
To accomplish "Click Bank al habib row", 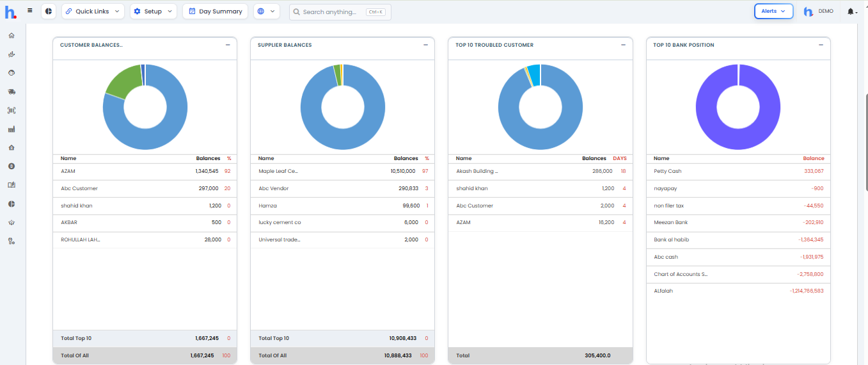I will click(x=738, y=239).
